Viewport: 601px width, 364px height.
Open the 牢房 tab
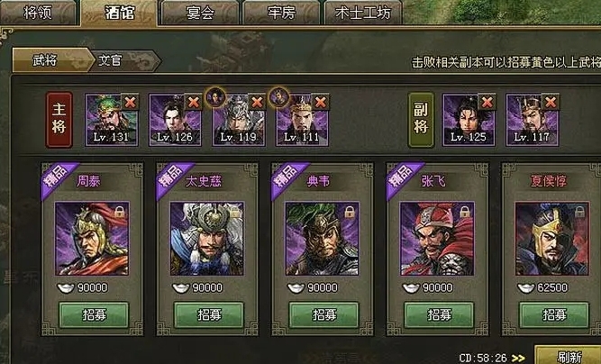(281, 13)
